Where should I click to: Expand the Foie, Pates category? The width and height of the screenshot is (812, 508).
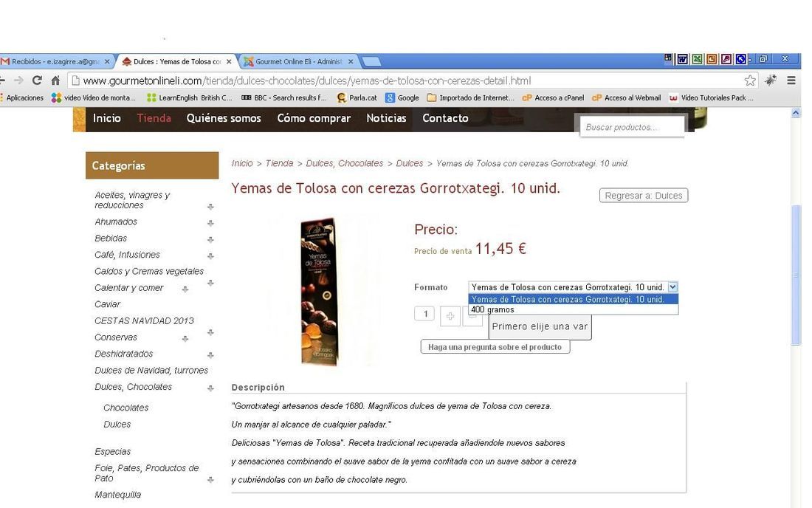tap(210, 480)
